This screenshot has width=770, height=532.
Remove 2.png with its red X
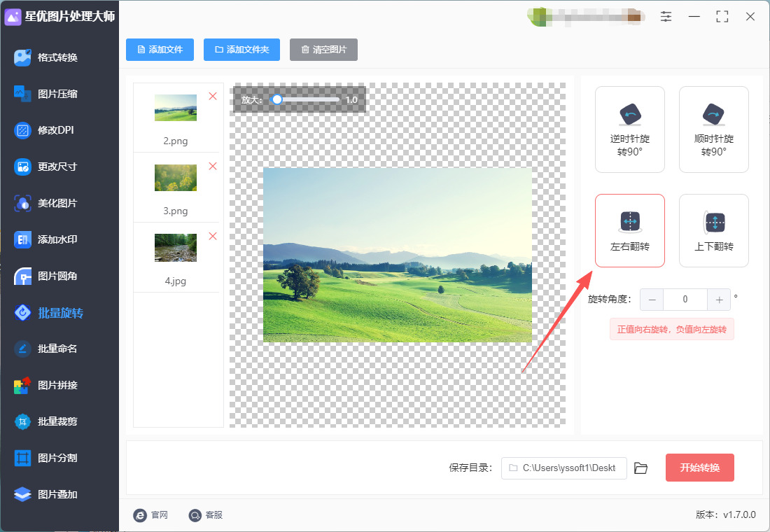point(213,97)
